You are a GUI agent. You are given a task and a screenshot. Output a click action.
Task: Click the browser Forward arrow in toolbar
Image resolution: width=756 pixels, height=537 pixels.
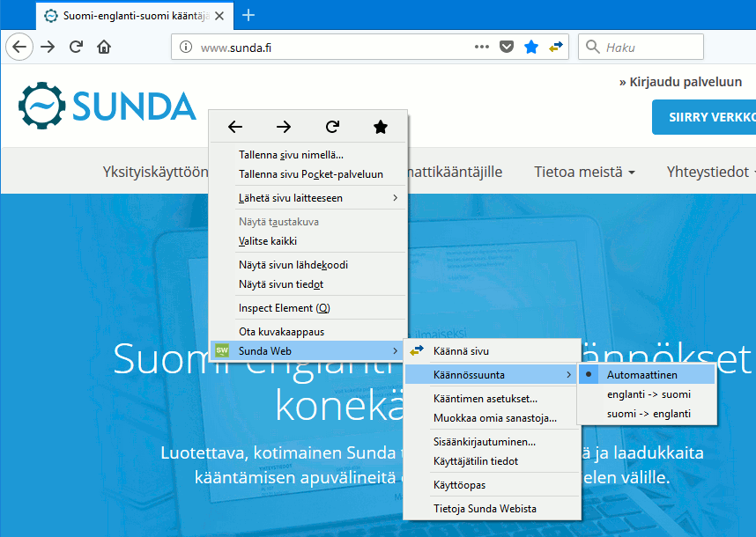coord(48,47)
